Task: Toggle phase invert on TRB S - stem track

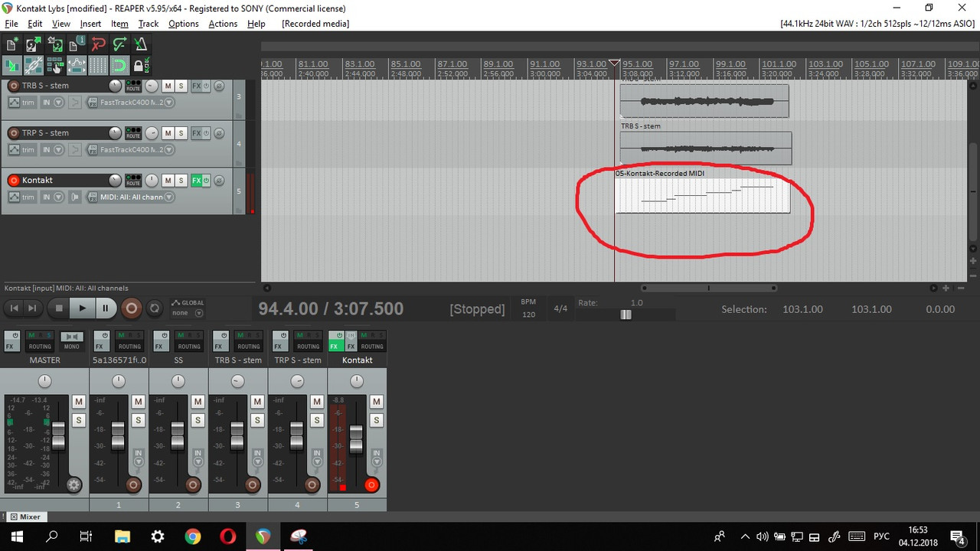Action: 218,86
